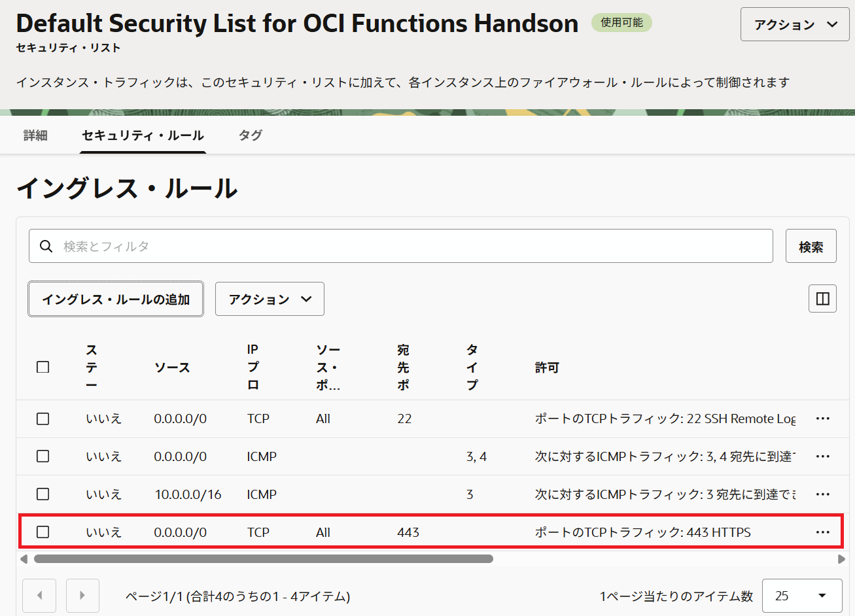Select checkbox for 10.0.0.0/16 ICMP rule
Image resolution: width=855 pixels, height=616 pixels.
[43, 494]
